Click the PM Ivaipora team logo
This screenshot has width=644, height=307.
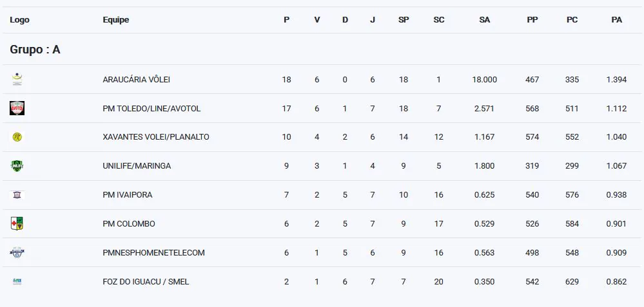coord(17,194)
